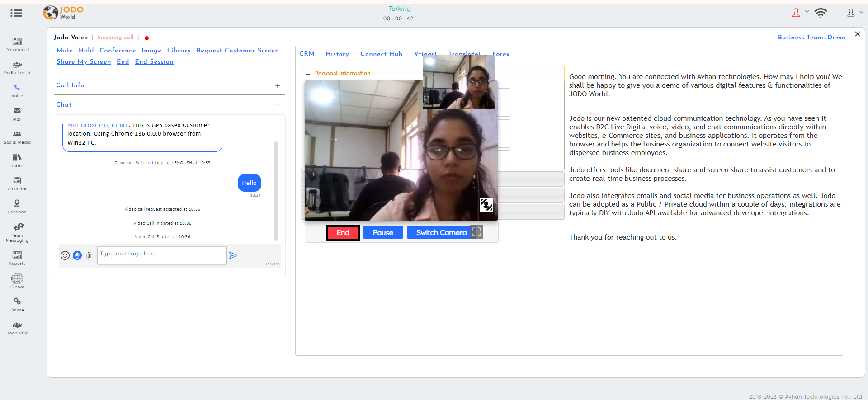Open Media Traffic in sidebar
This screenshot has height=400, width=868.
(x=17, y=68)
